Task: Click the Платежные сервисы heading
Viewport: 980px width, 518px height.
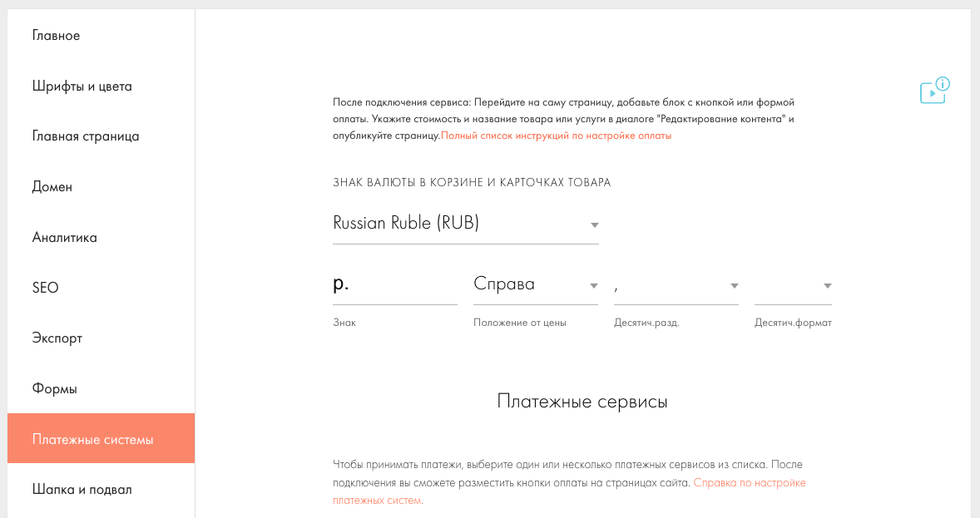Action: coord(582,402)
